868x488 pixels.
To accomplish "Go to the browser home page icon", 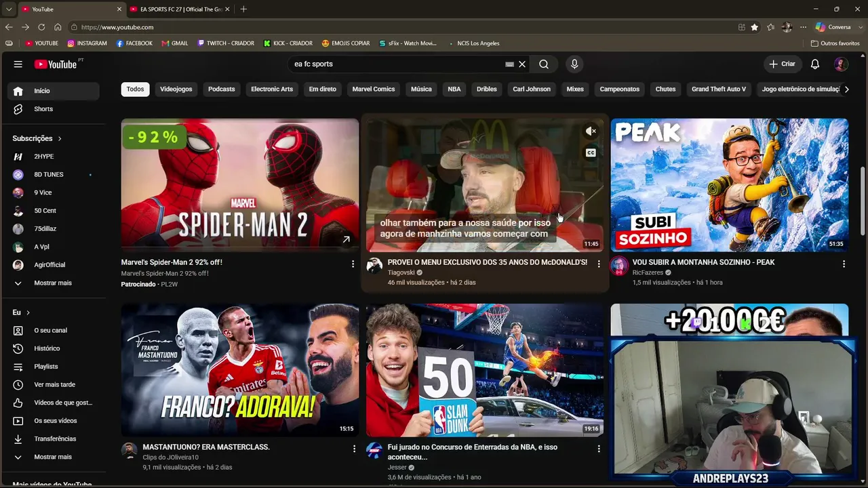I will 58,27.
